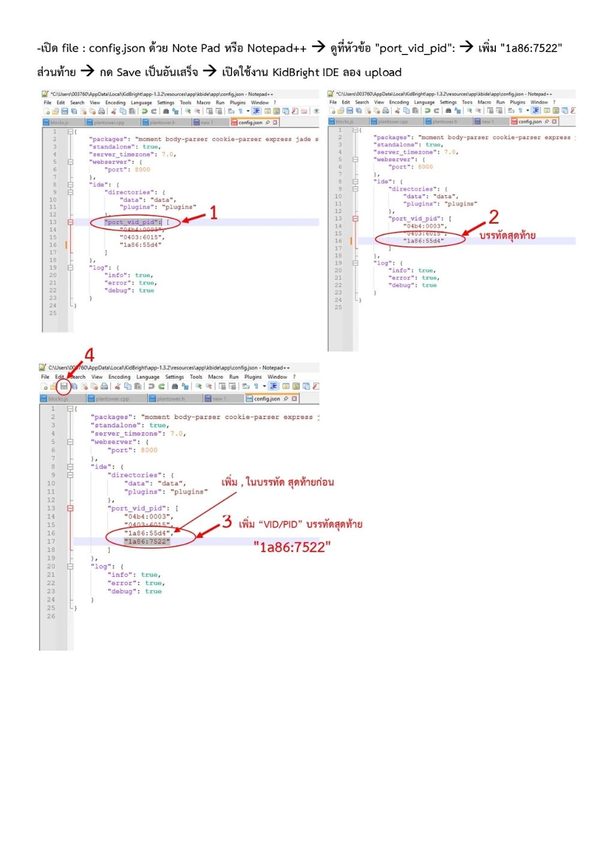The image size is (614, 868).
Task: Toggle Word Wrap in bottom Notepad++ window toolbar
Action: (246, 386)
